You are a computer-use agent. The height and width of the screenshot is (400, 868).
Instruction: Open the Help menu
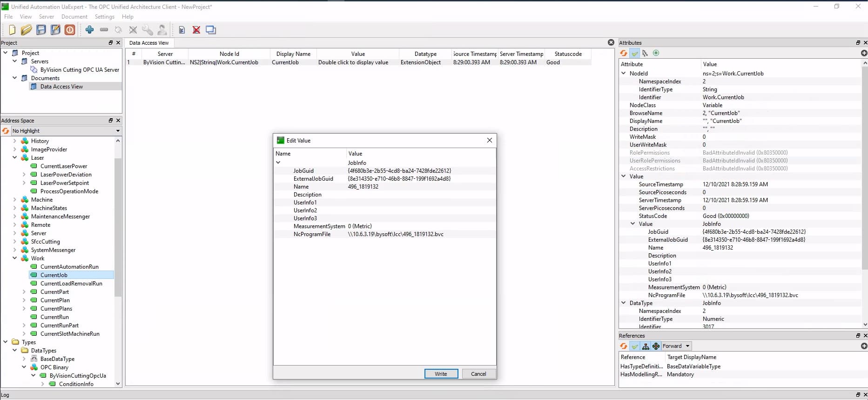click(128, 17)
